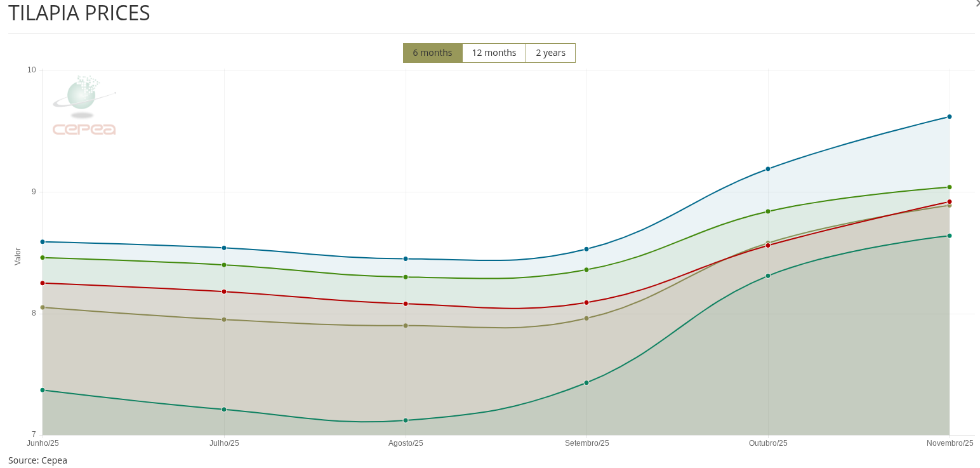Click the lowest teal point at Agosto/25
980x468 pixels.
click(x=406, y=420)
